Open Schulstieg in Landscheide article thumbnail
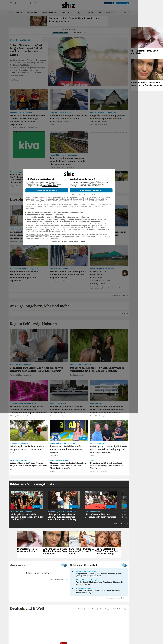The height and width of the screenshot is (644, 163). 29,430
